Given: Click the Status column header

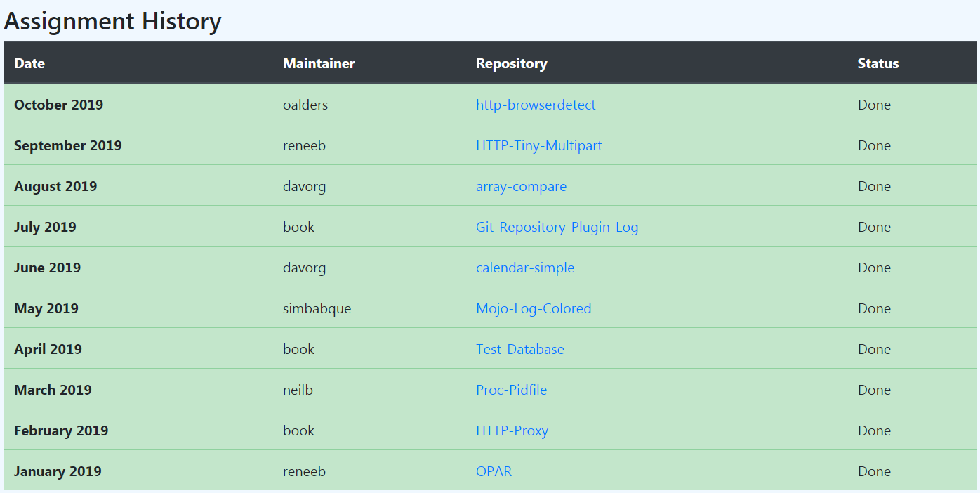Looking at the screenshot, I should 878,63.
